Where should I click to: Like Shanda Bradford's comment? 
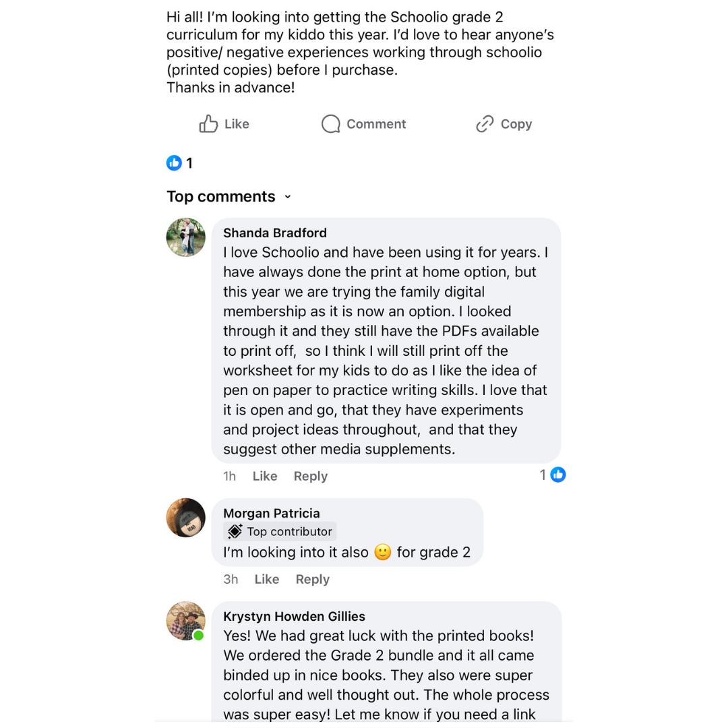(x=265, y=476)
